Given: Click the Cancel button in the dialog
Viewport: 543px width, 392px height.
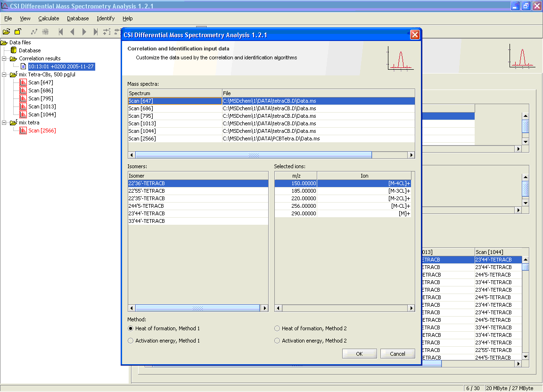Looking at the screenshot, I should point(397,354).
